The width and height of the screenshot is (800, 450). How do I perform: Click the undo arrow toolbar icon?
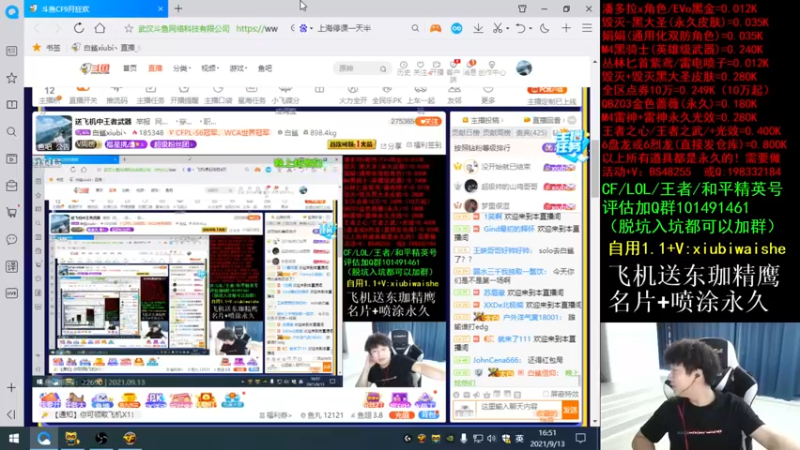[x=520, y=29]
